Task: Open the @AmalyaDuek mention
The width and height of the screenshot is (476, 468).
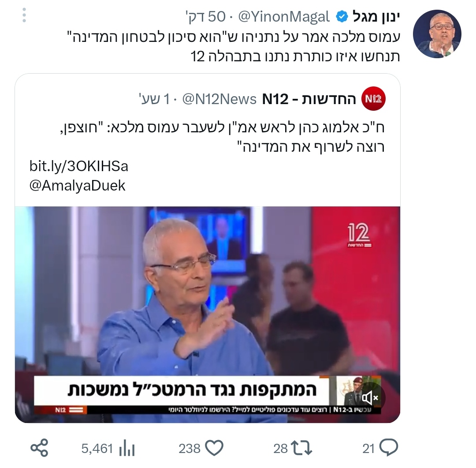Action: click(x=78, y=185)
